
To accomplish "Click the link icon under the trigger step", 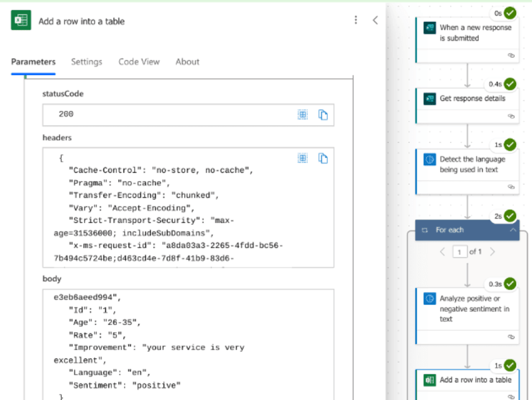I will (x=511, y=55).
